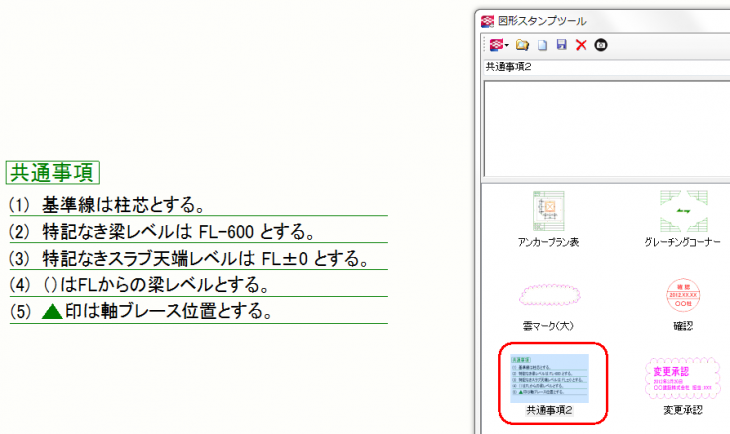Click the 共通事項2 name input field
Image resolution: width=730 pixels, height=434 pixels.
coord(607,67)
